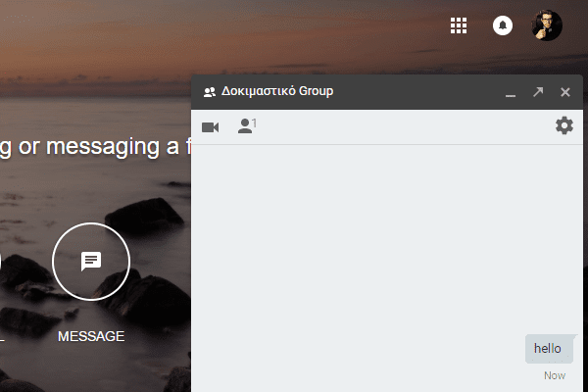The height and width of the screenshot is (392, 588).
Task: Open chat settings gear
Action: click(x=564, y=125)
